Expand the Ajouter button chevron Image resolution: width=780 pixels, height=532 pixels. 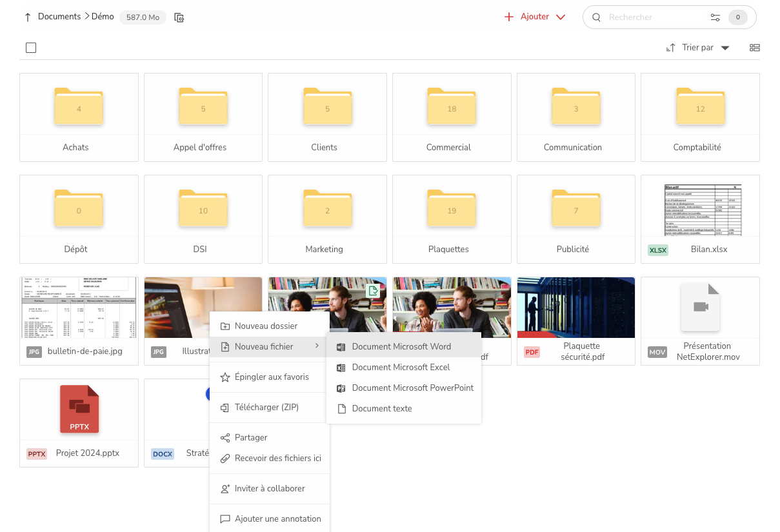click(559, 17)
